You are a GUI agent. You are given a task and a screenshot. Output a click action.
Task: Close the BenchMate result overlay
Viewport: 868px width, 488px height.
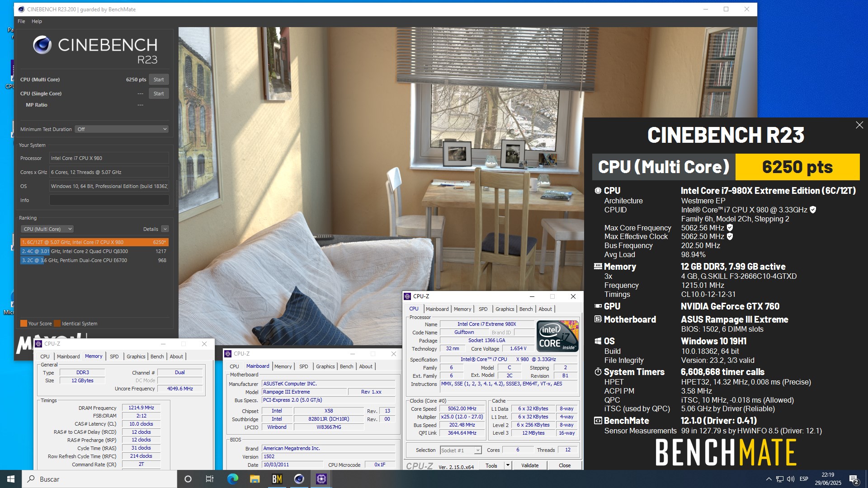(x=859, y=125)
